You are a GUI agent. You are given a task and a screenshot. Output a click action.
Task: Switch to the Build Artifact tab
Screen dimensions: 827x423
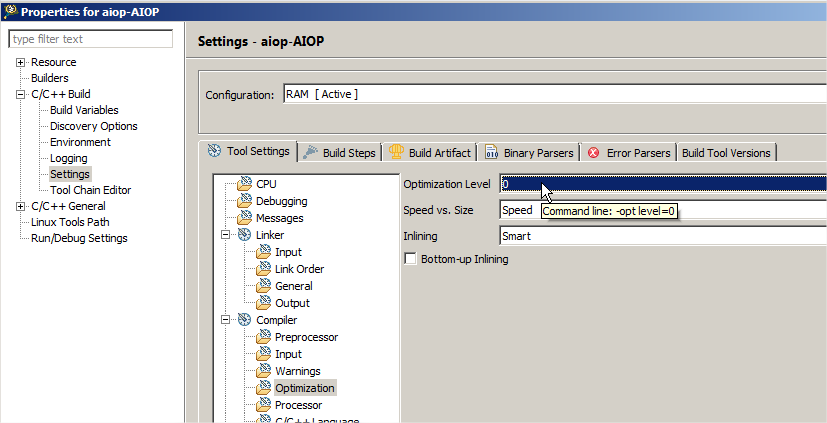429,153
